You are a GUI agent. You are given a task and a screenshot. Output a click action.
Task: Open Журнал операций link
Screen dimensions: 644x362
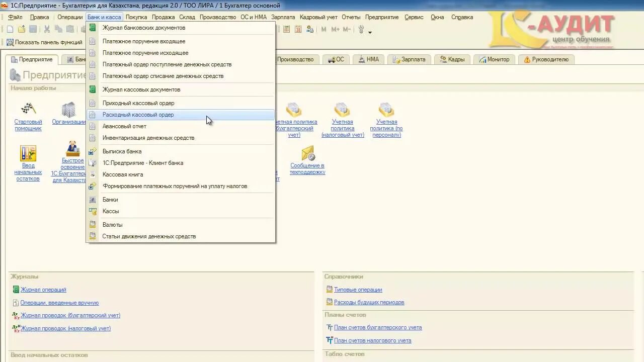tap(43, 290)
